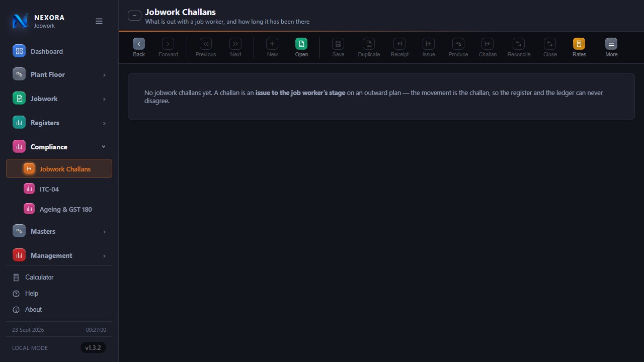Click the green Open icon
This screenshot has height=362, width=644.
[x=301, y=44]
